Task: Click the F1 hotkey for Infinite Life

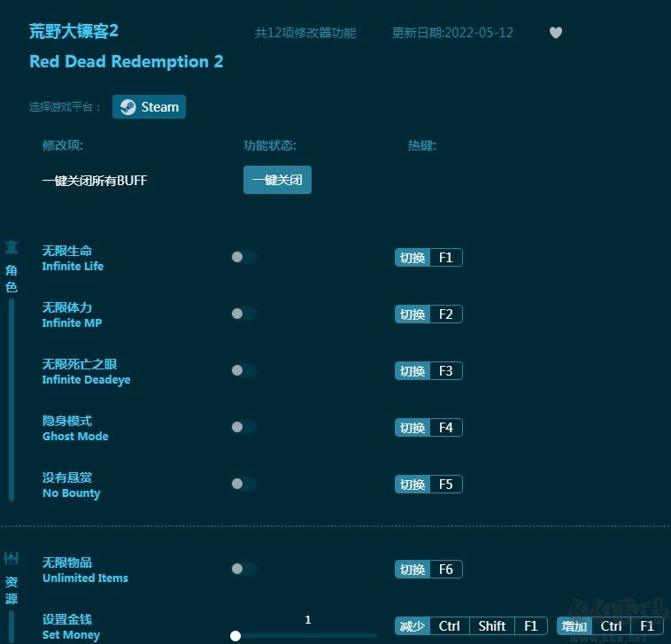Action: point(446,258)
